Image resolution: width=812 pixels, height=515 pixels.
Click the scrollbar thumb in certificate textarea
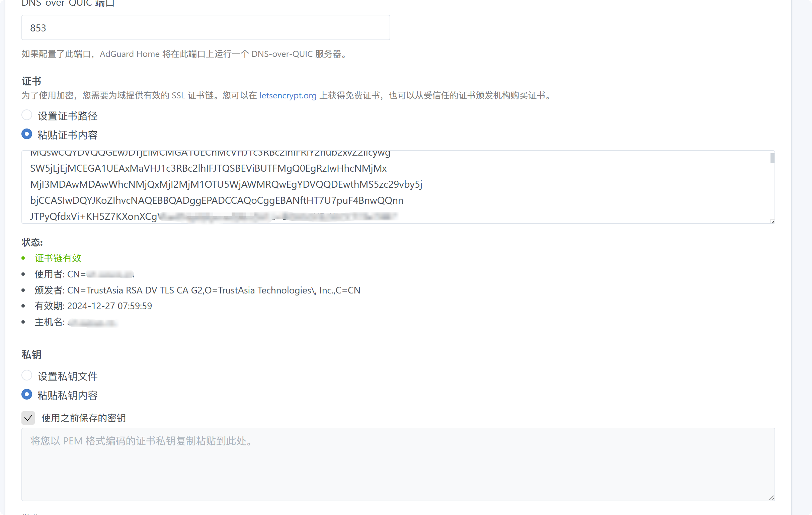772,158
